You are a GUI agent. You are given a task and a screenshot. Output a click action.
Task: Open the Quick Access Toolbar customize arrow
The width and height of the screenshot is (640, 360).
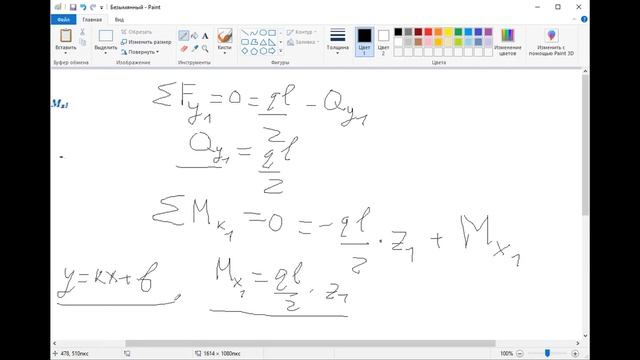click(x=102, y=7)
